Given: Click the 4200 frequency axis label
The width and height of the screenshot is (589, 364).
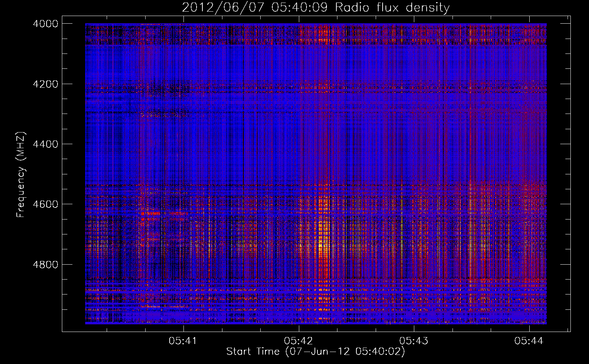Looking at the screenshot, I should pos(46,84).
